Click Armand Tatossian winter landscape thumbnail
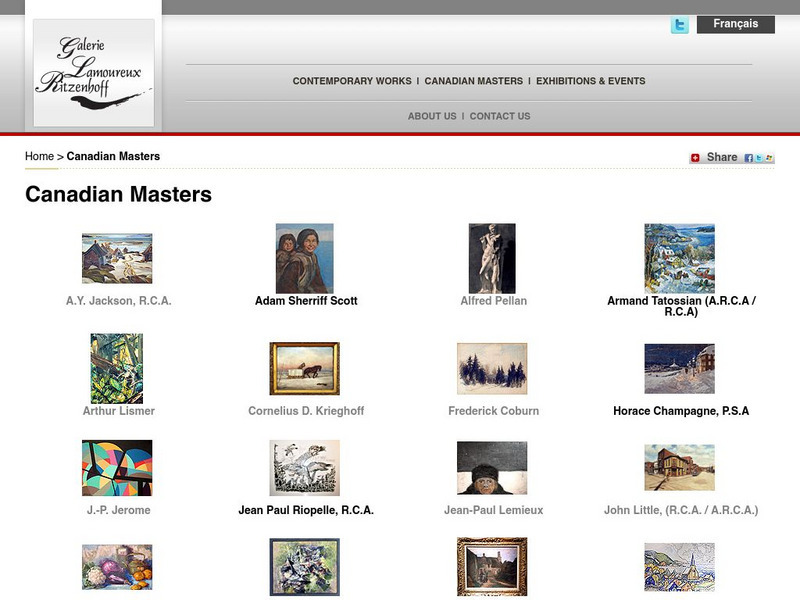Image resolution: width=800 pixels, height=600 pixels. 680,258
